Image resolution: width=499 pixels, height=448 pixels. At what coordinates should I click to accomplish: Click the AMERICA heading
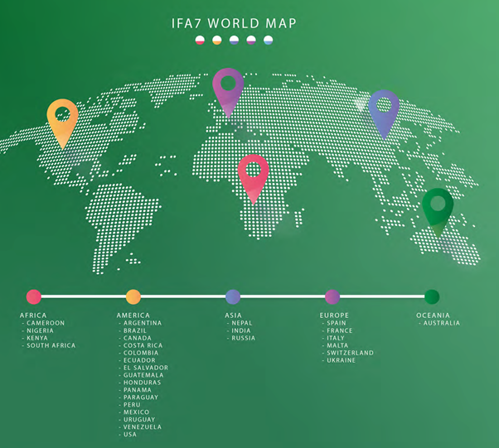click(133, 316)
